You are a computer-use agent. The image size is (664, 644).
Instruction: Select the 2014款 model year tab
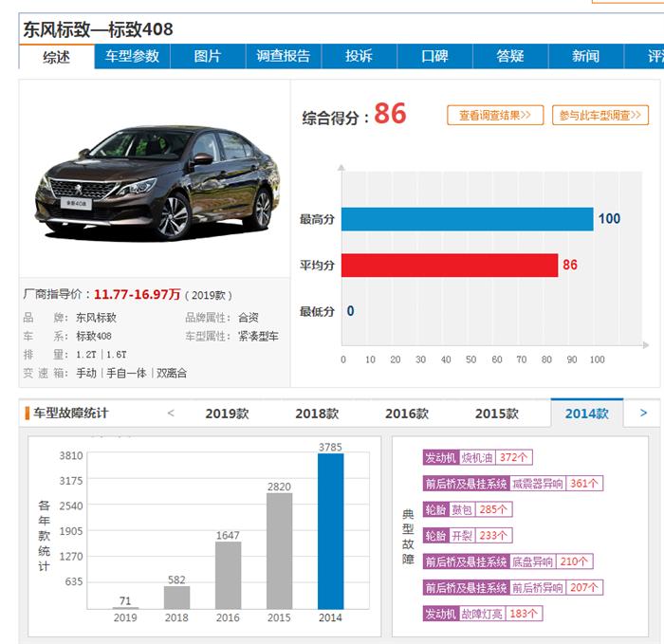click(587, 414)
